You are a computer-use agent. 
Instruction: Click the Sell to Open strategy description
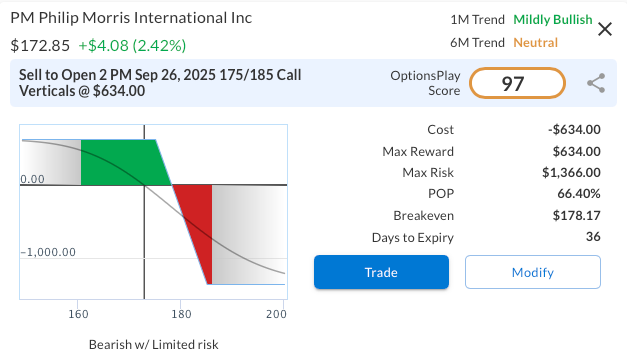click(160, 83)
